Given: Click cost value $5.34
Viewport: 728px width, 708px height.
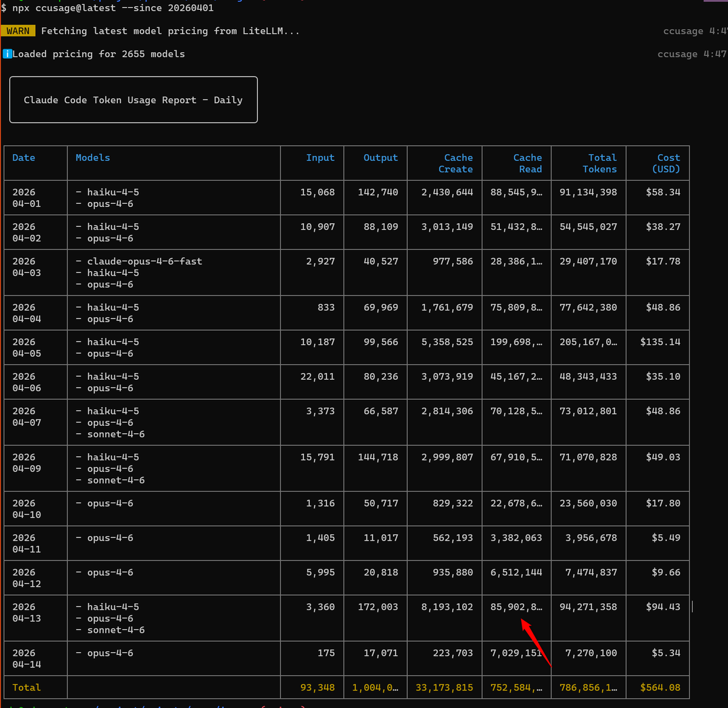Looking at the screenshot, I should pos(666,653).
